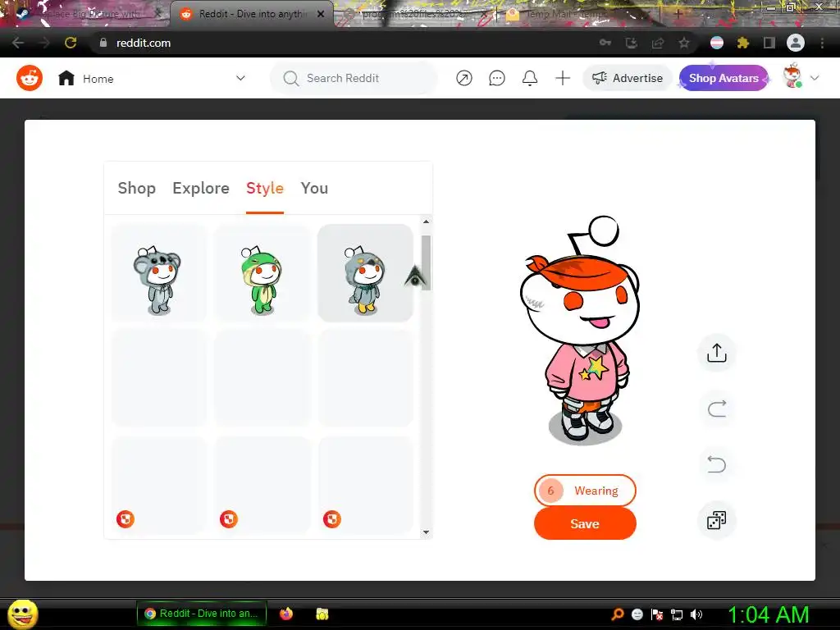This screenshot has width=840, height=630.
Task: Click the Reddit Chrome taskbar button
Action: [x=201, y=614]
